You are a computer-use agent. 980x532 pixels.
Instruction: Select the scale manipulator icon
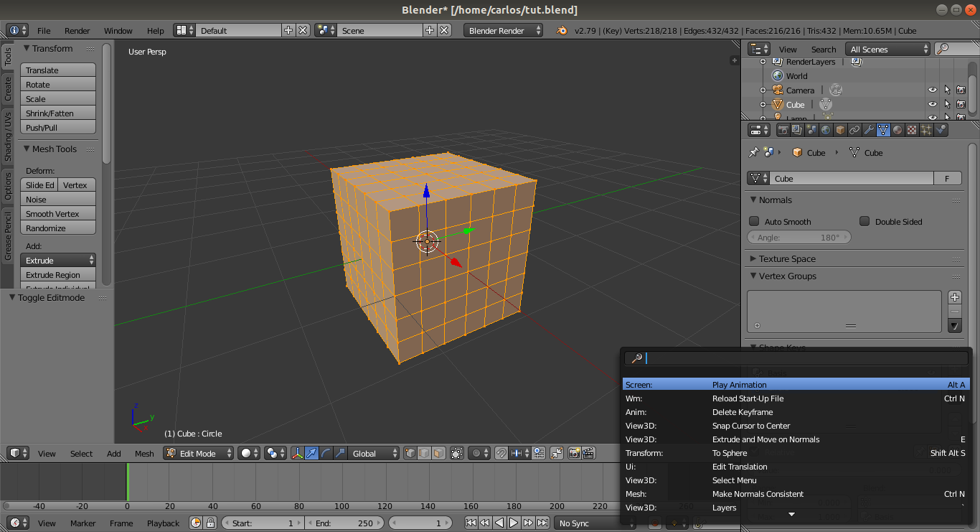coord(341,453)
